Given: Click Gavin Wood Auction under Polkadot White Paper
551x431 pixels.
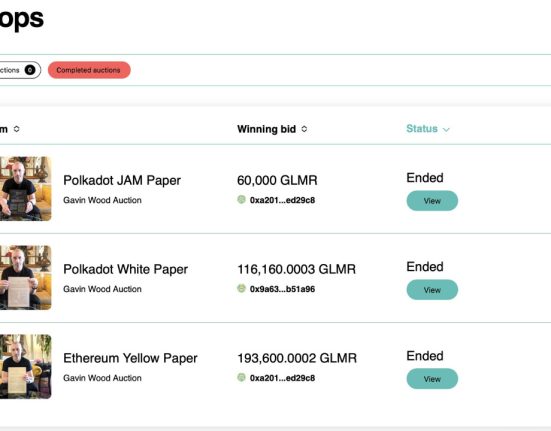Looking at the screenshot, I should [x=102, y=289].
